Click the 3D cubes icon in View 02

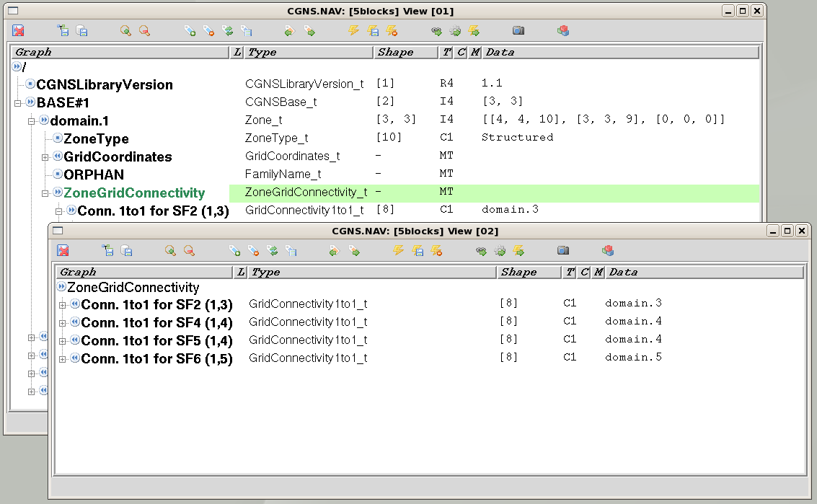(x=608, y=251)
